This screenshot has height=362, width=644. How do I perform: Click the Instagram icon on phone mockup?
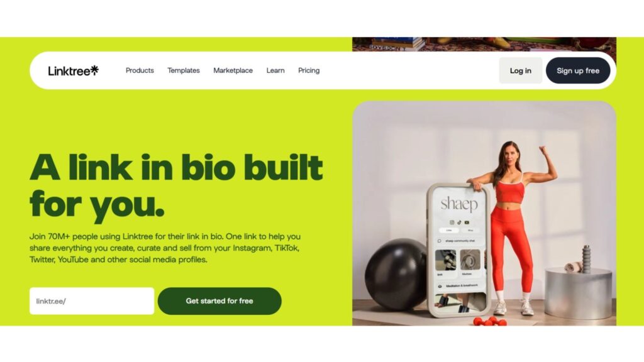452,222
